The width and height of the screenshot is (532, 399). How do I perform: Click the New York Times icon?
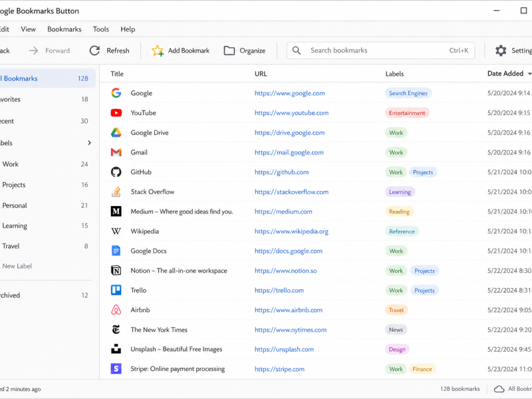click(116, 329)
